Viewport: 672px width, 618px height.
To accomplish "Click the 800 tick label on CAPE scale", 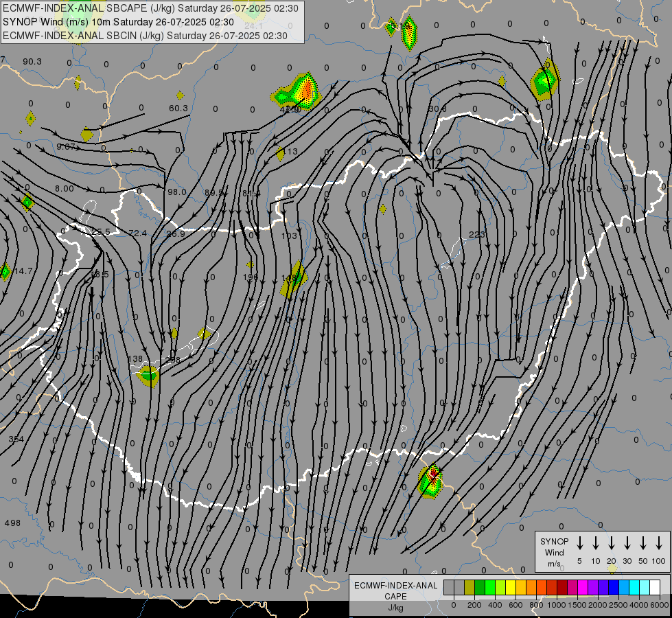I will 536,605.
